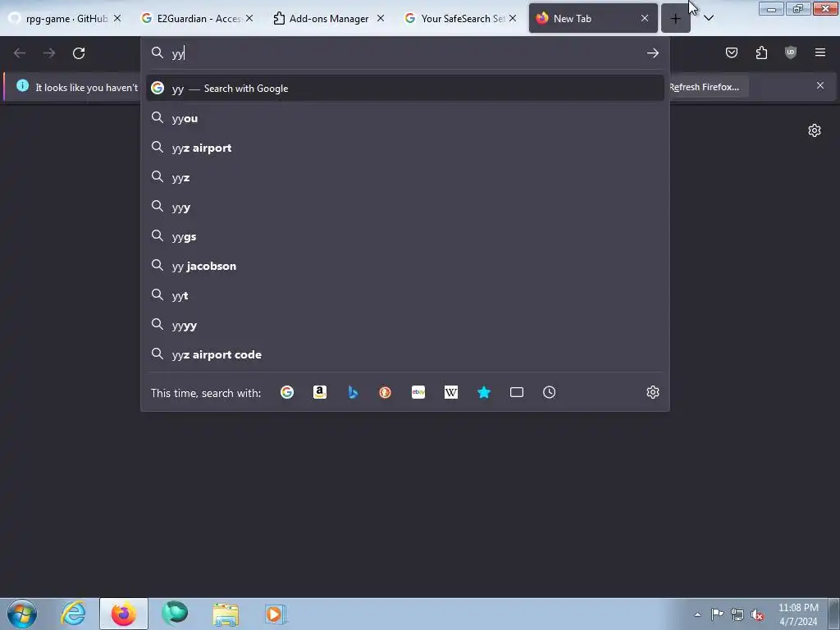840x630 pixels.
Task: Open the Windows Start menu
Action: coord(22,614)
